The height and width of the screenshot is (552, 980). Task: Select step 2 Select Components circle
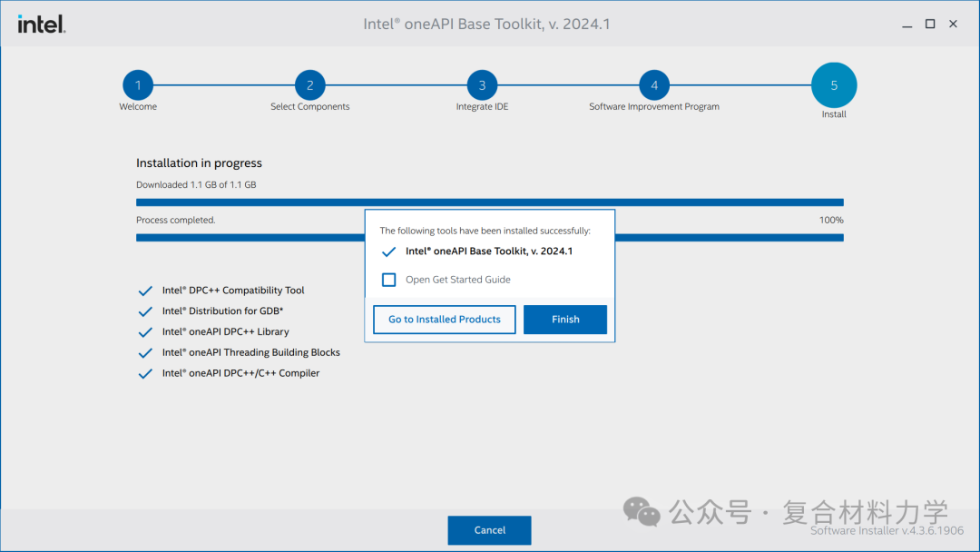[310, 85]
